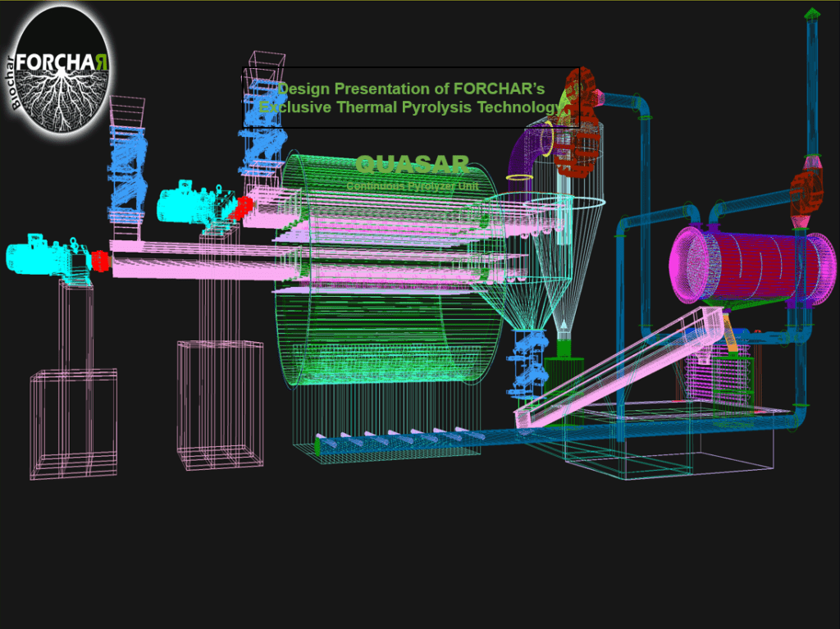Click the blue rotary valve below the cyclone
Viewport: 840px width, 629px height.
pyautogui.click(x=528, y=361)
